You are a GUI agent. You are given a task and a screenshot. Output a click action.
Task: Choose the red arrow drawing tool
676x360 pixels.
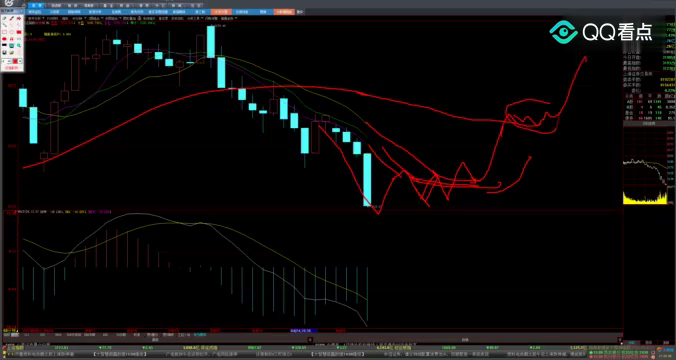[x=19, y=19]
